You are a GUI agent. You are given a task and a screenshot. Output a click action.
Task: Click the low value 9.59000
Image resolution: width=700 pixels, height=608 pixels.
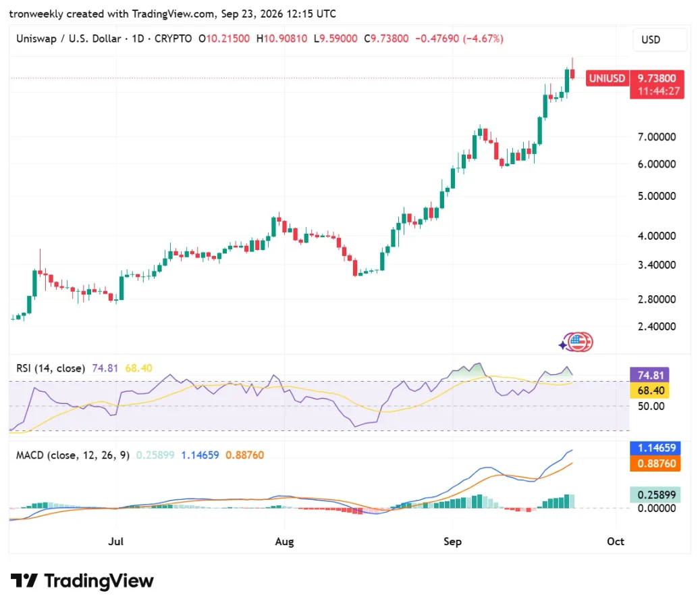click(x=338, y=39)
